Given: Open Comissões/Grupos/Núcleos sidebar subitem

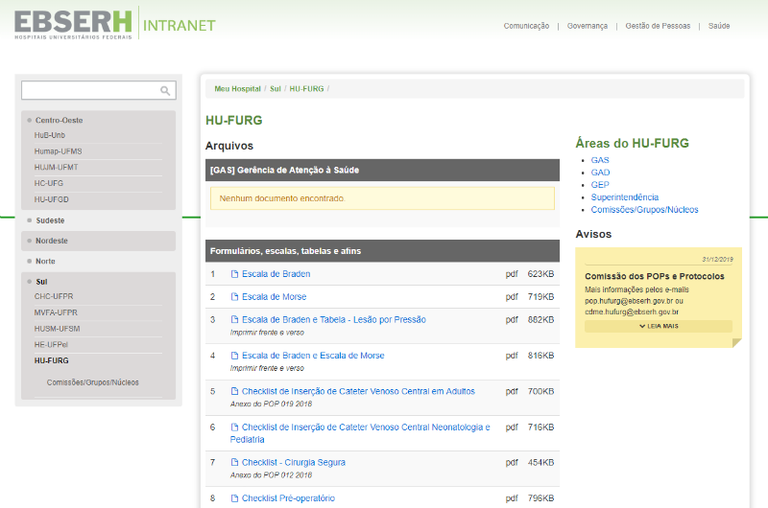Looking at the screenshot, I should pos(93,382).
